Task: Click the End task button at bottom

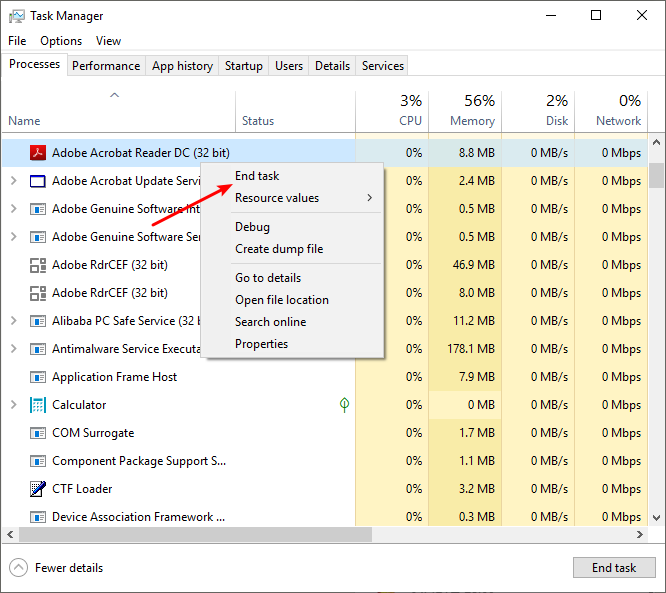Action: [614, 568]
